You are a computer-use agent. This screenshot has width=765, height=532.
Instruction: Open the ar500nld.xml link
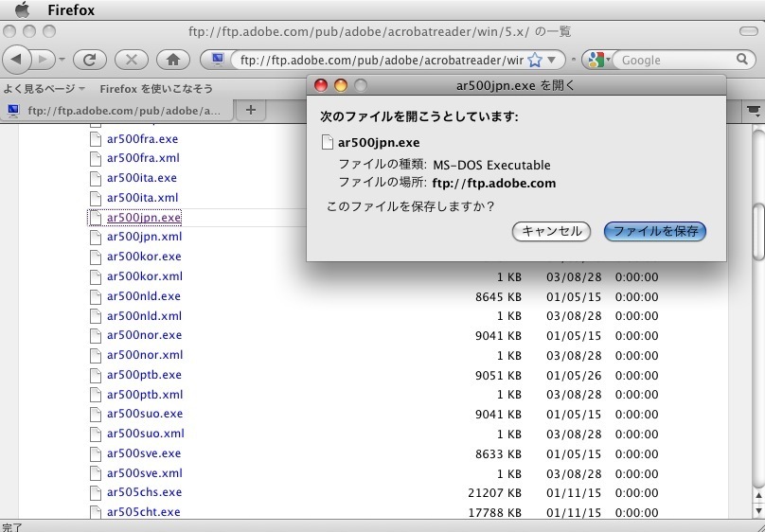point(145,316)
